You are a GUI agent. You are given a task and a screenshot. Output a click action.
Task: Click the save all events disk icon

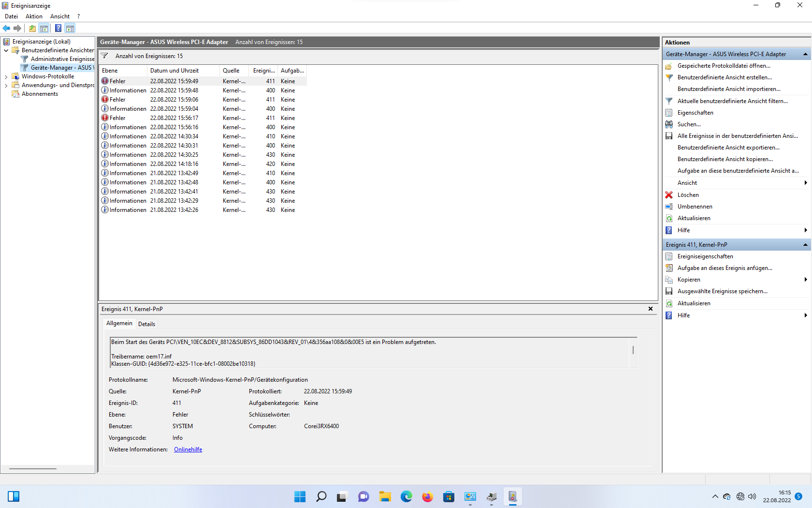(x=669, y=136)
